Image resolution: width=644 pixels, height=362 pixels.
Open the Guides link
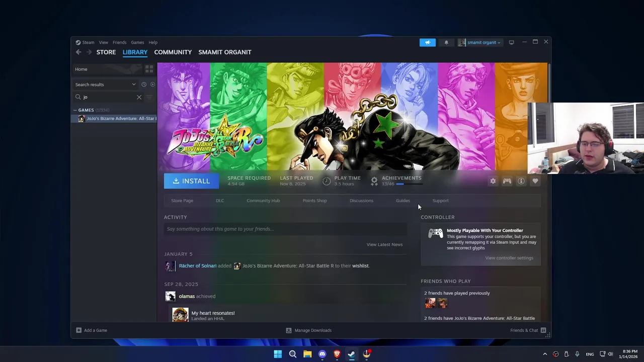coord(403,201)
